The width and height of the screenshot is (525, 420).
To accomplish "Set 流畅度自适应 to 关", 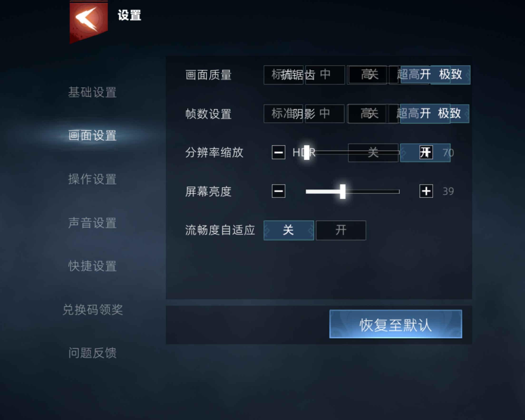I will coord(289,230).
